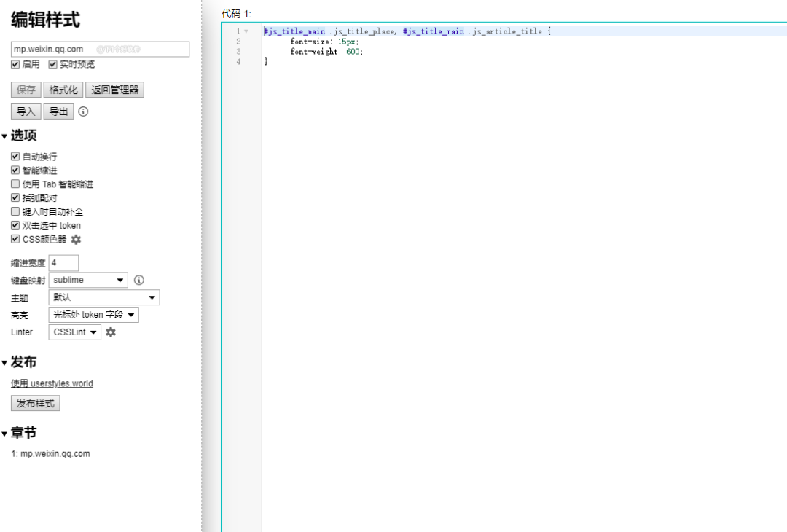Open the 高亮 token dropdown
Screen dimensions: 787x532
93,315
